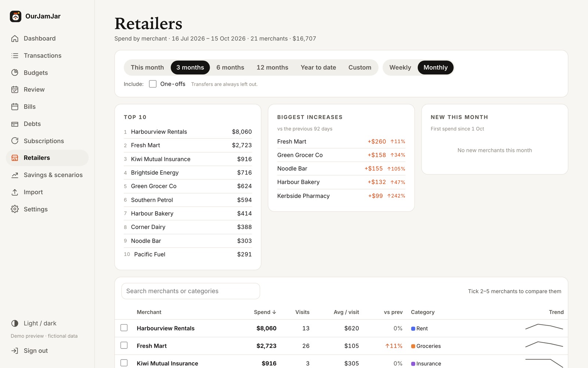The image size is (588, 368).
Task: Select the 3 months range
Action: 190,68
